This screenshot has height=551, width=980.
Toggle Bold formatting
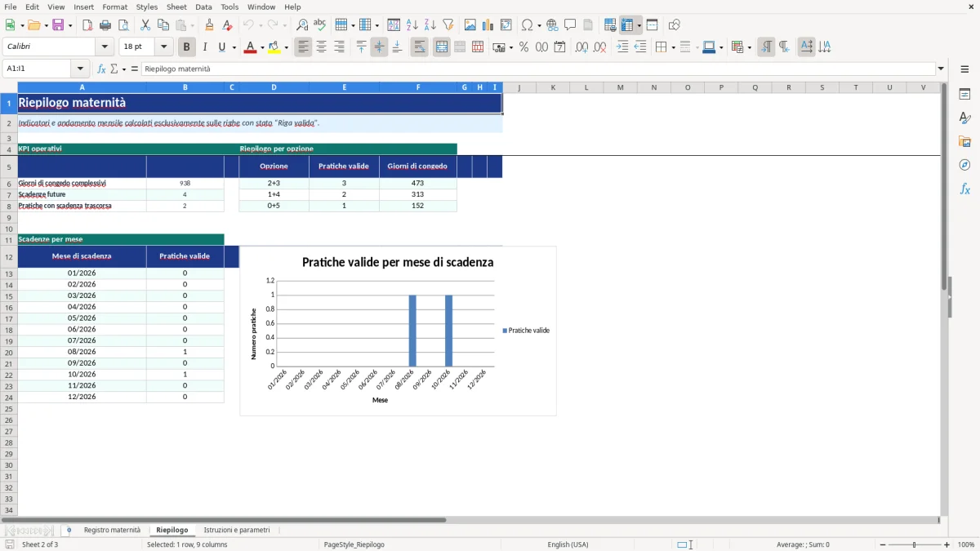(x=187, y=47)
